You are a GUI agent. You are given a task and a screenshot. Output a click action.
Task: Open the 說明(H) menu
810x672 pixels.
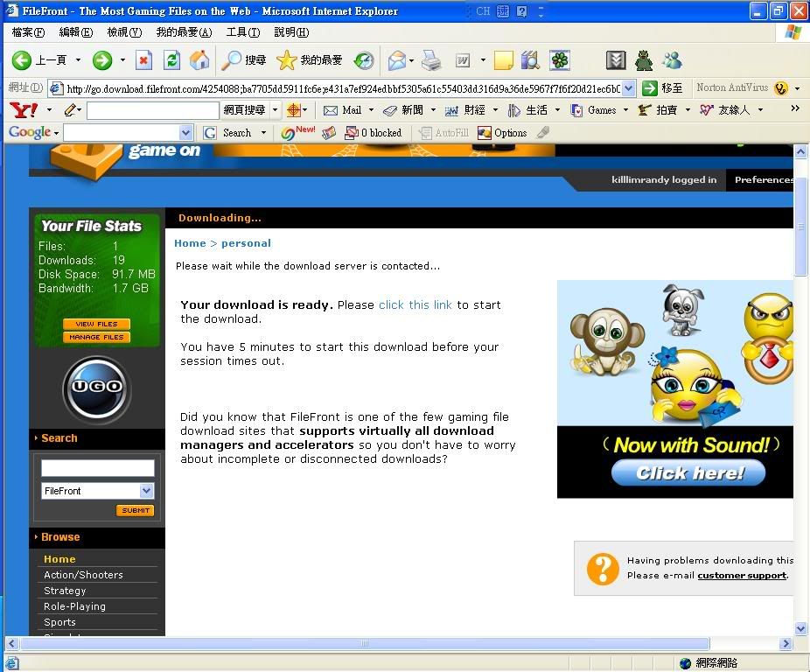(x=291, y=32)
